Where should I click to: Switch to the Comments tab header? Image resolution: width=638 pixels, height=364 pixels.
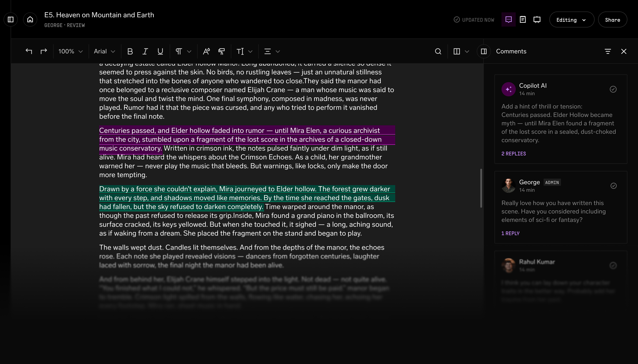coord(511,51)
